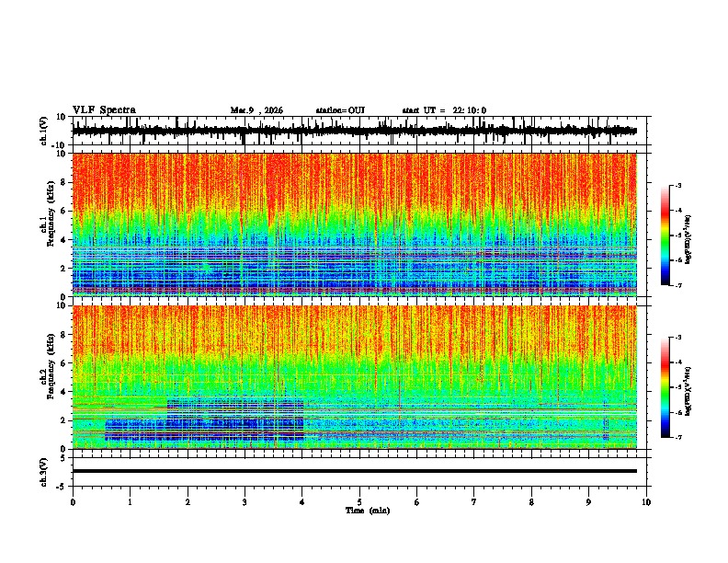
Task: Click the ch.1 voltage waveform trace
Action: click(354, 131)
